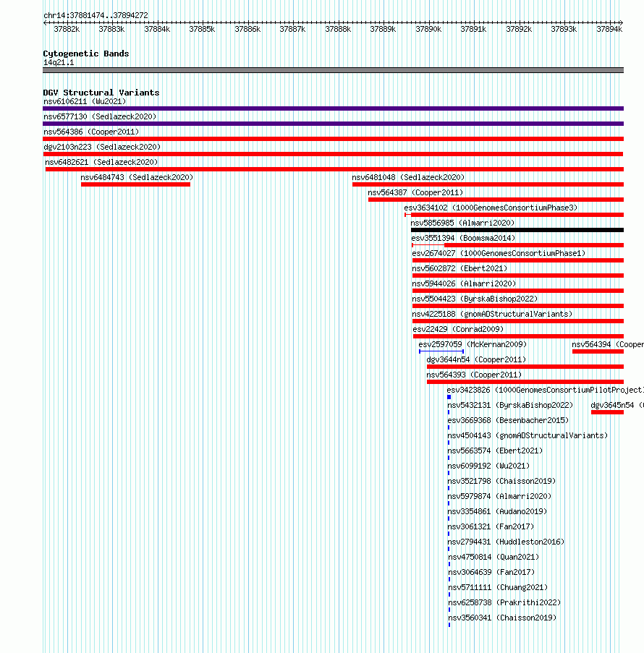
Task: Click the red bar under dgv3645n54
Action: point(607,412)
